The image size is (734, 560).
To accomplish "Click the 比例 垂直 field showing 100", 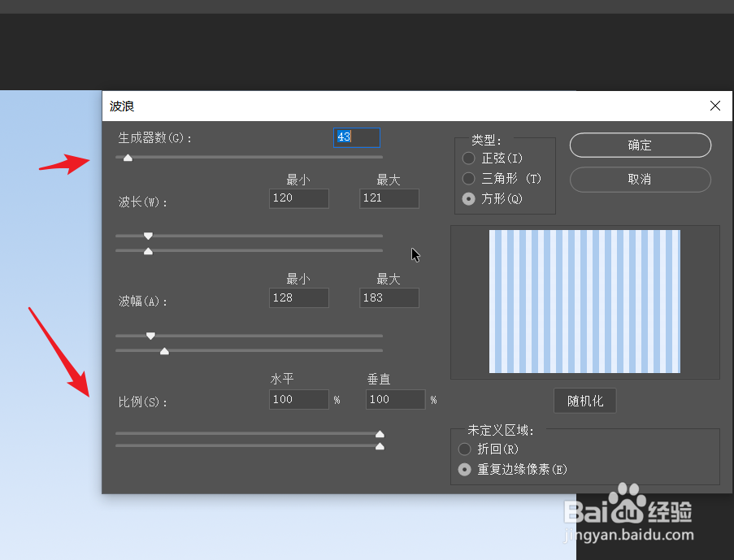I will click(x=396, y=399).
